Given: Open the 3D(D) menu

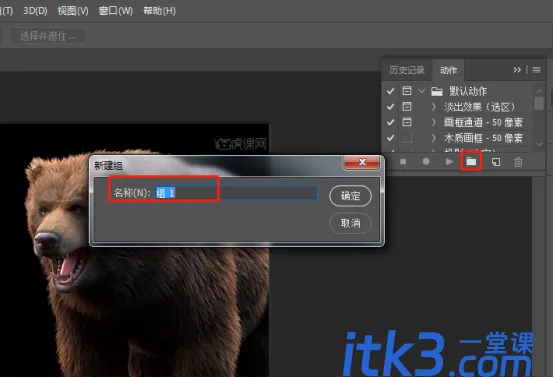Looking at the screenshot, I should click(x=35, y=11).
